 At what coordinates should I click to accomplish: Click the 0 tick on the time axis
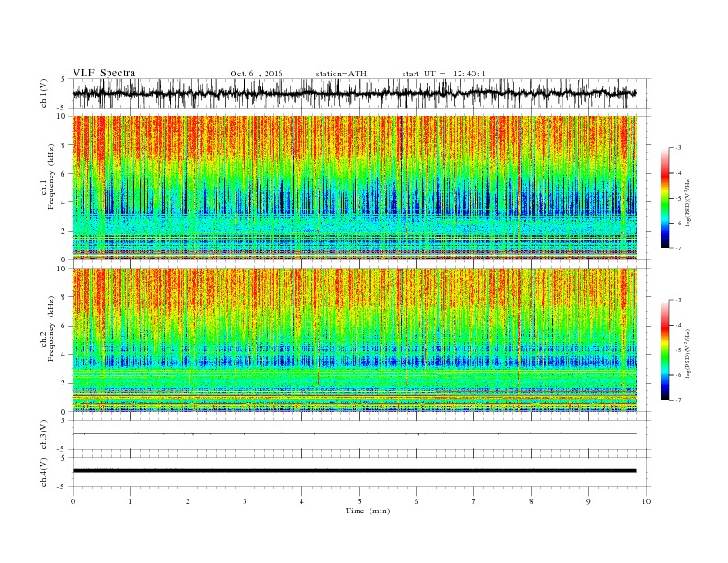click(x=73, y=501)
